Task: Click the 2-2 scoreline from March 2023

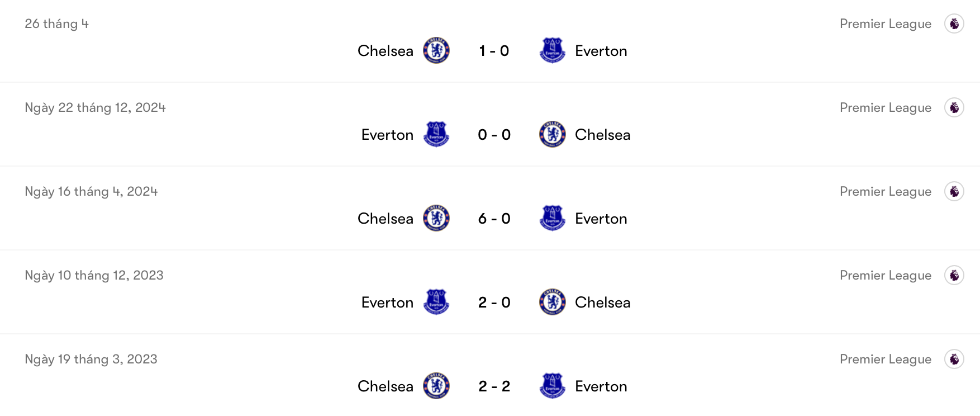Action: [x=493, y=386]
